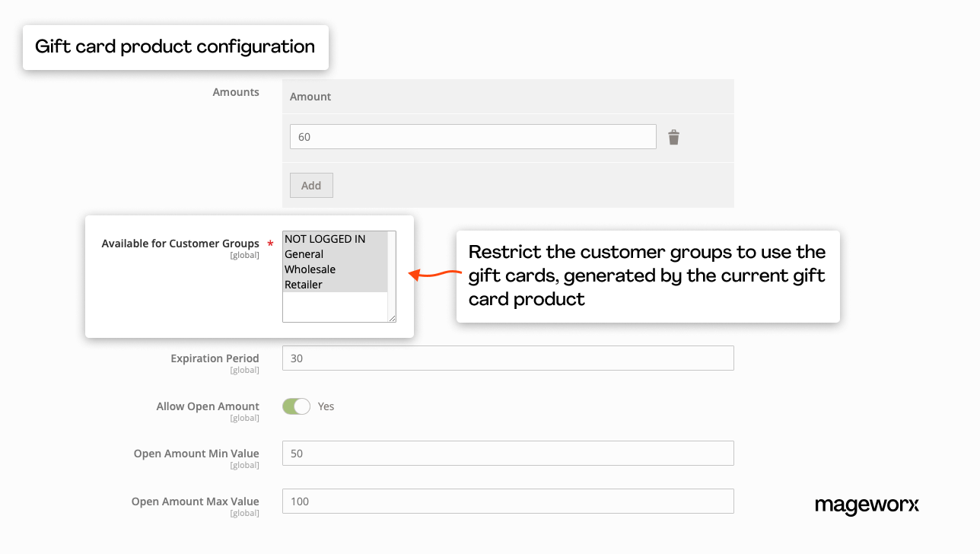The width and height of the screenshot is (980, 554).
Task: Delete the 60 amount row using trash icon
Action: [673, 137]
